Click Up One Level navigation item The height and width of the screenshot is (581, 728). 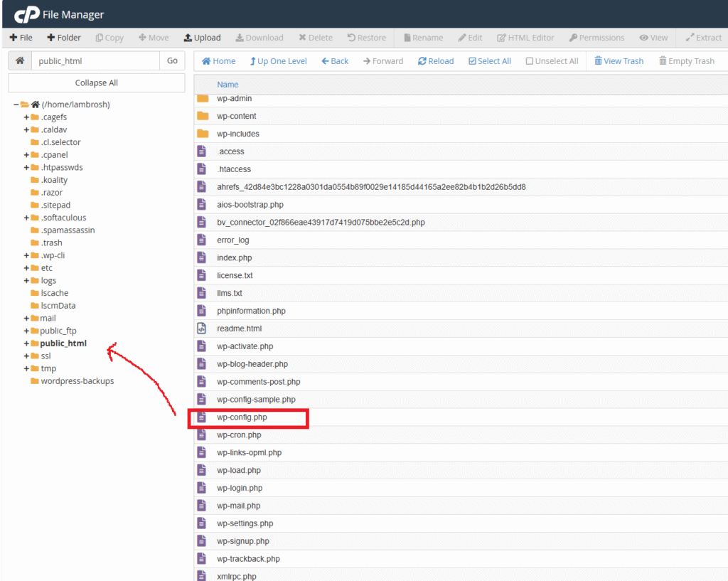278,61
